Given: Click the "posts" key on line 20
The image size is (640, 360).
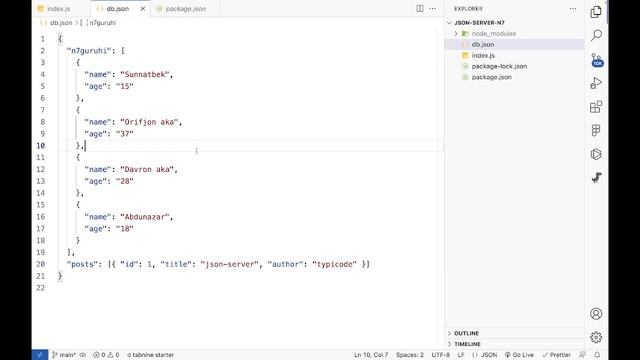Looking at the screenshot, I should (x=82, y=264).
